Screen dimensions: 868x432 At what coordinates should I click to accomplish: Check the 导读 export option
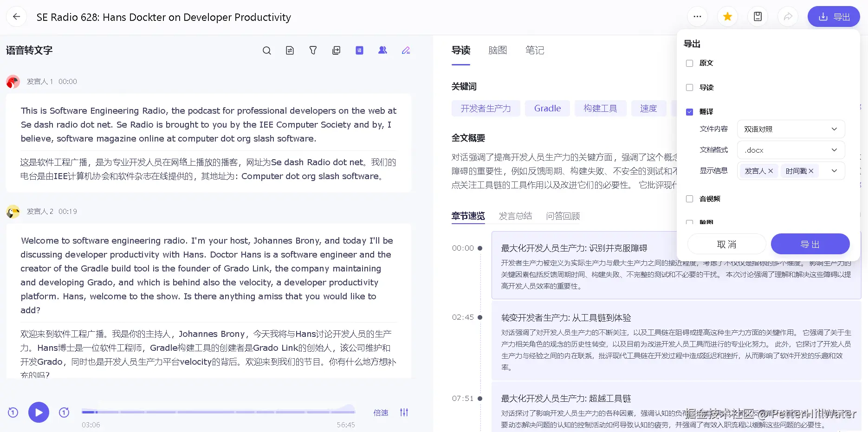click(x=689, y=88)
